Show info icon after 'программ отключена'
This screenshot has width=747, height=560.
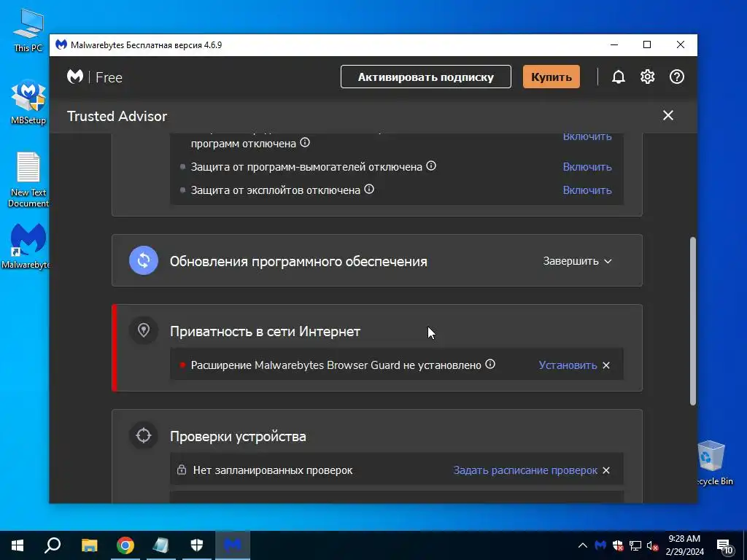(x=305, y=142)
